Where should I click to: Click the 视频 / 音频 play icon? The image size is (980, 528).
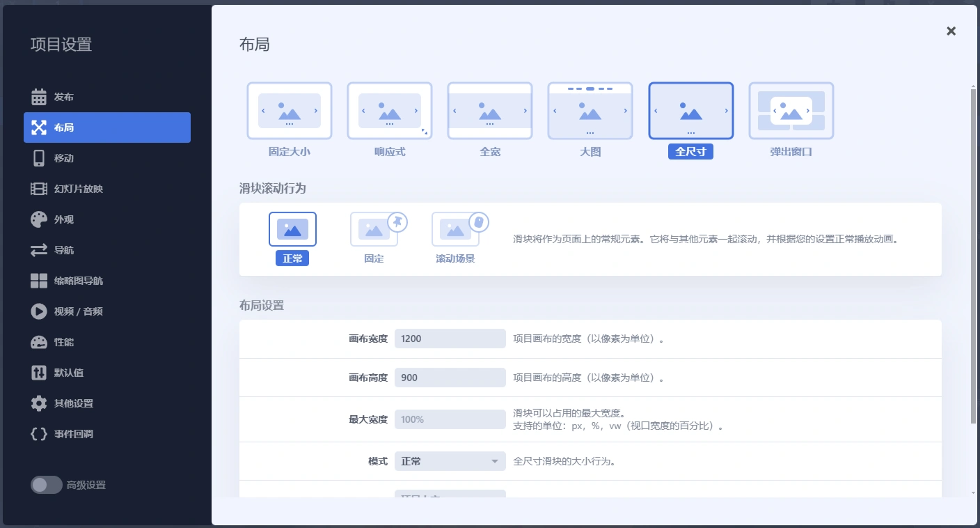[40, 311]
